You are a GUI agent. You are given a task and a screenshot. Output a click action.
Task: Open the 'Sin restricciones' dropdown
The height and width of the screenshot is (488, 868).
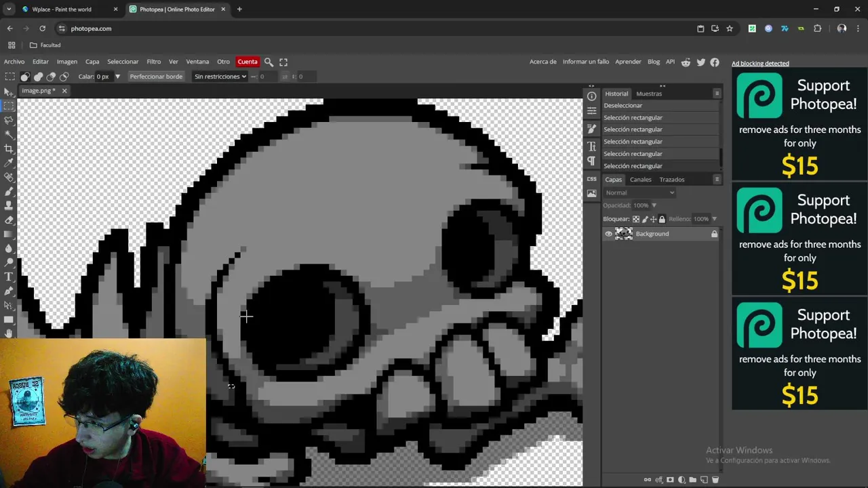pos(220,77)
